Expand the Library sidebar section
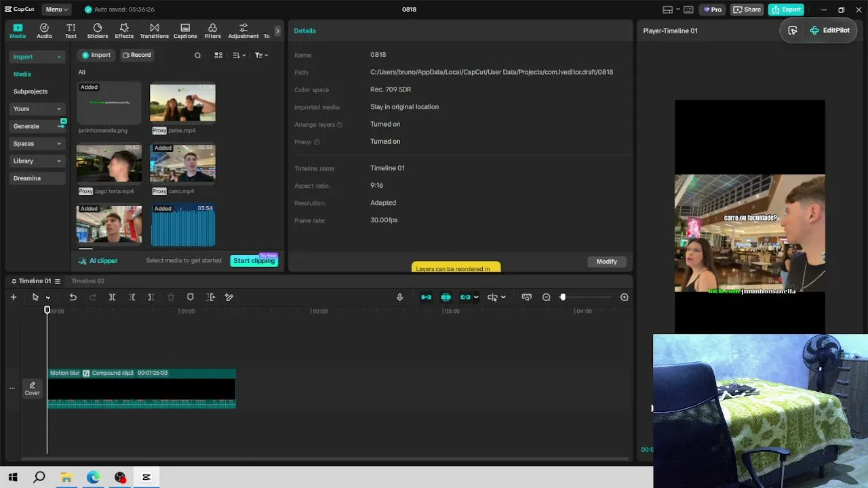 tap(38, 161)
